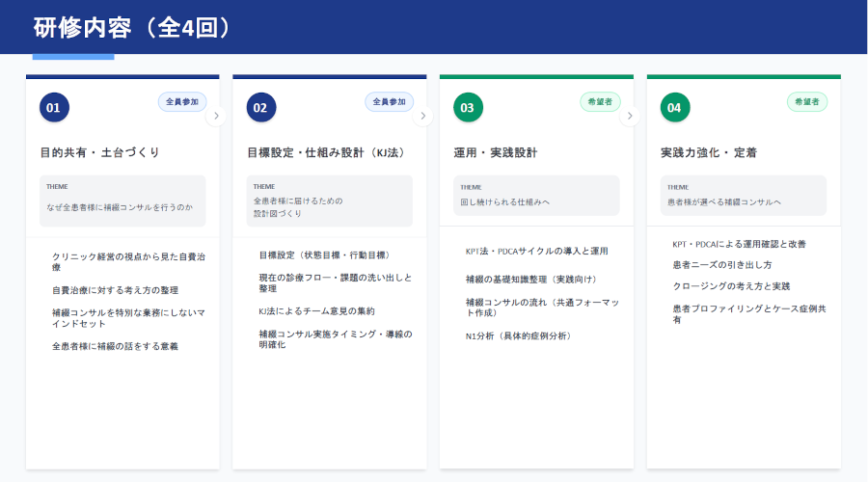Select item 患者ニーズの引き出し方
This screenshot has height=482, width=868.
point(722,265)
